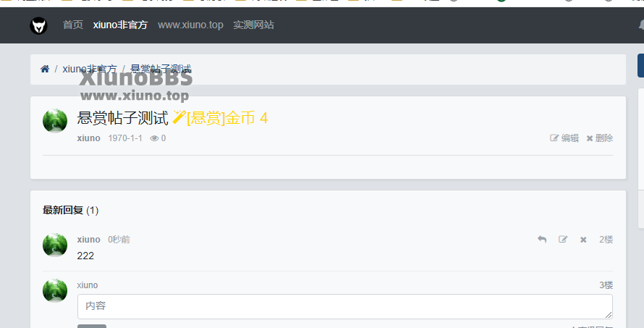
Task: Open xiuno非官方 breadcrumb link
Action: (90, 69)
